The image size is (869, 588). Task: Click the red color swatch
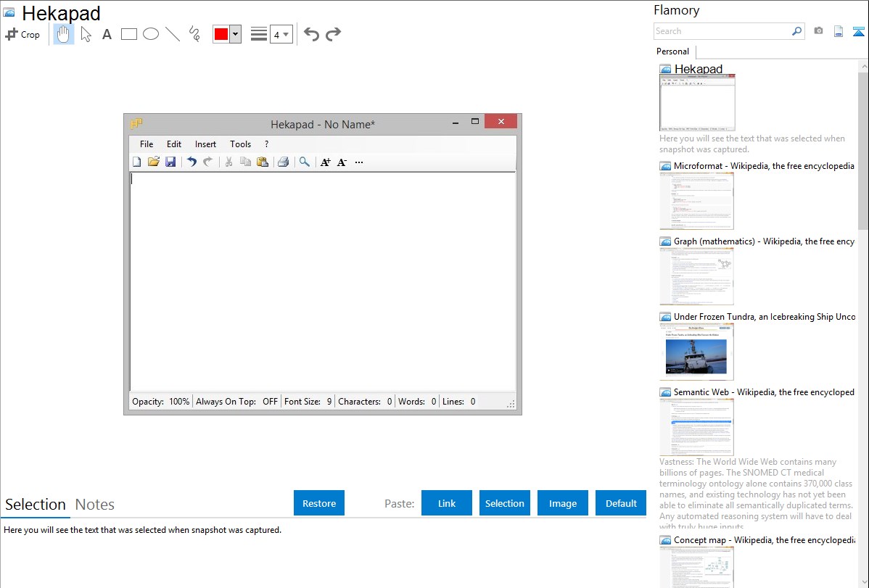221,34
